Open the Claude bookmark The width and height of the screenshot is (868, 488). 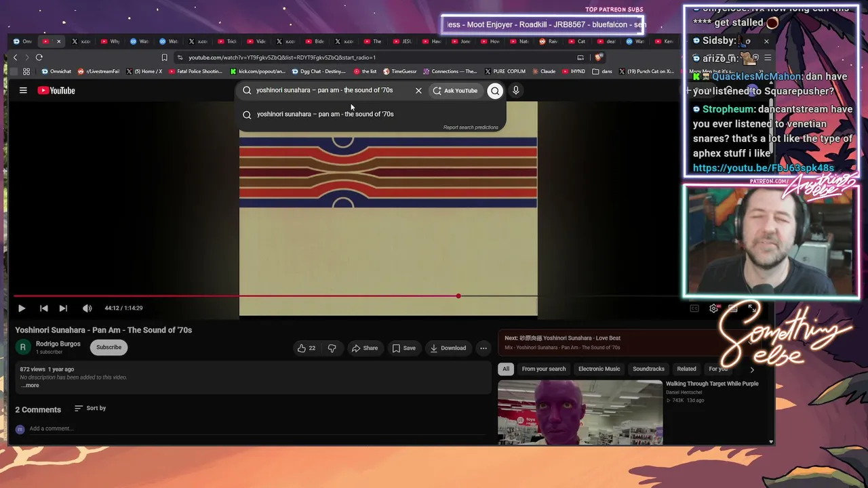click(x=544, y=71)
